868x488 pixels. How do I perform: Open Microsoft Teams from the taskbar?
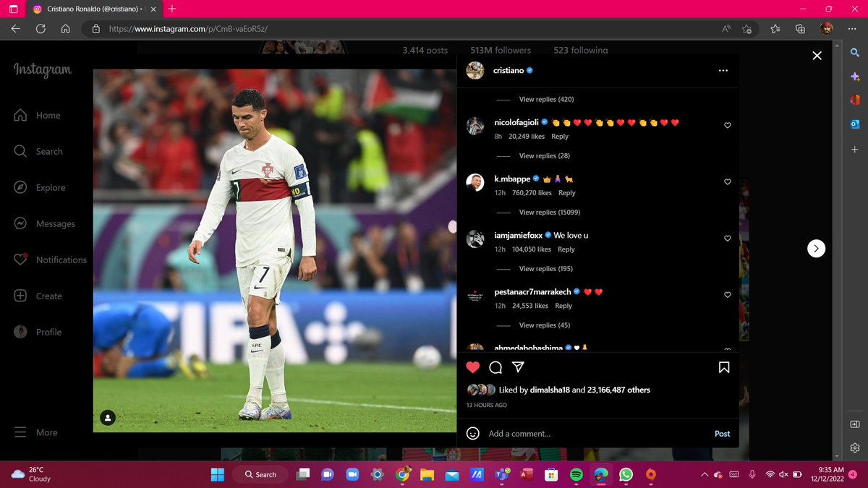[502, 474]
